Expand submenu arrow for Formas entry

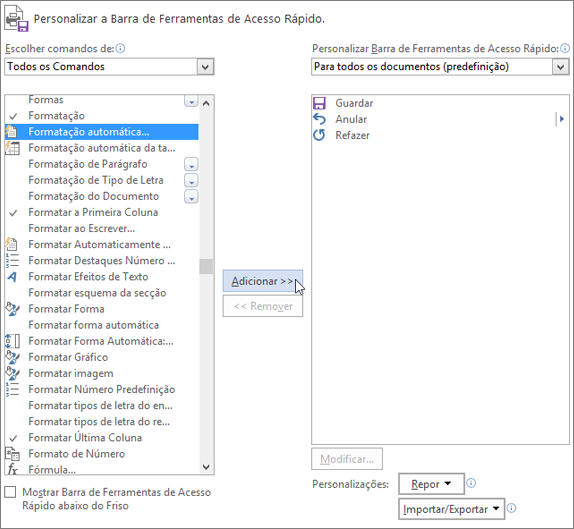click(191, 101)
